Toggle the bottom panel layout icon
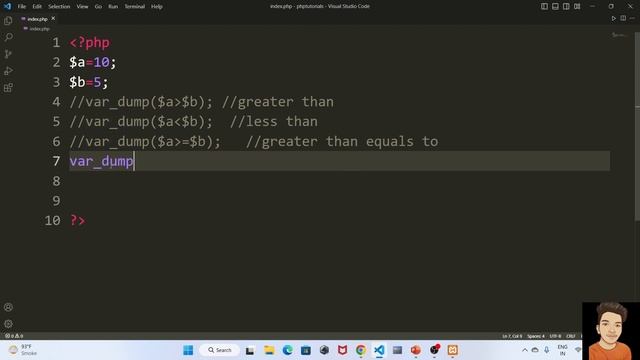640x360 pixels. [555, 6]
